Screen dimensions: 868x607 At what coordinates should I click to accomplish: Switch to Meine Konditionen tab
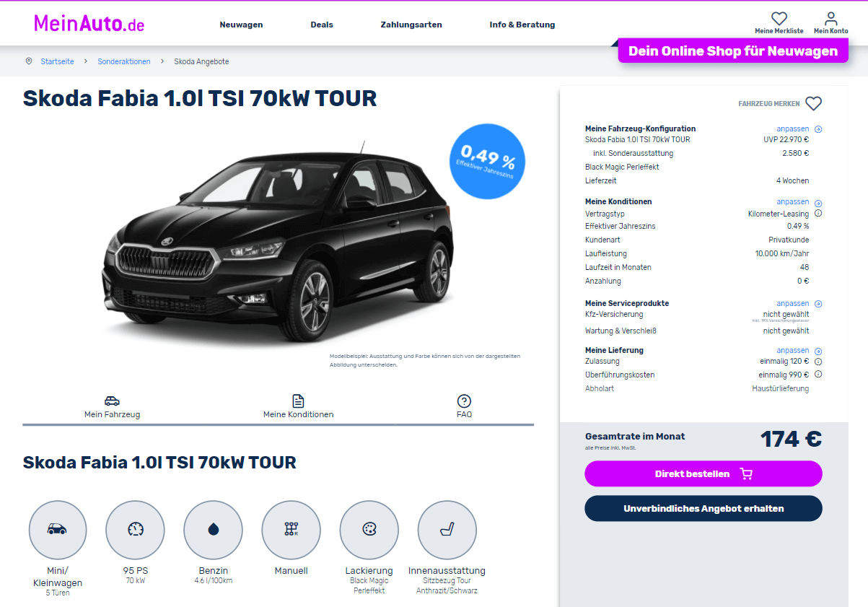click(298, 407)
